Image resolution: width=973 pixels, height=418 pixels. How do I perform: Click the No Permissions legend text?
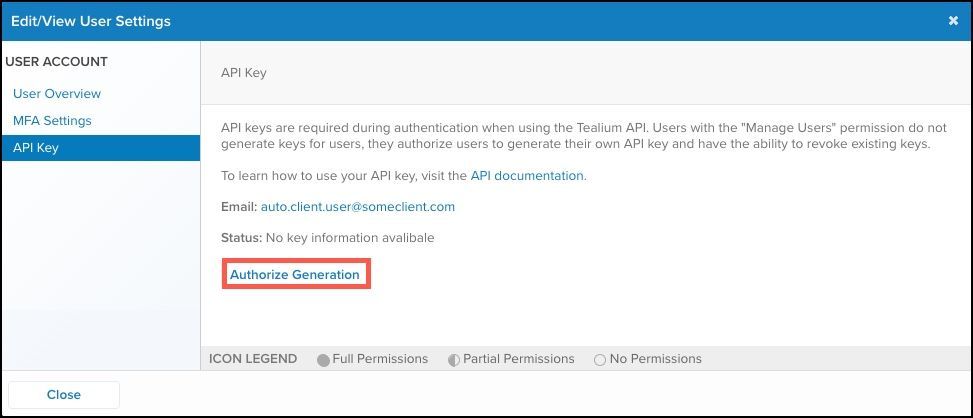(x=655, y=359)
